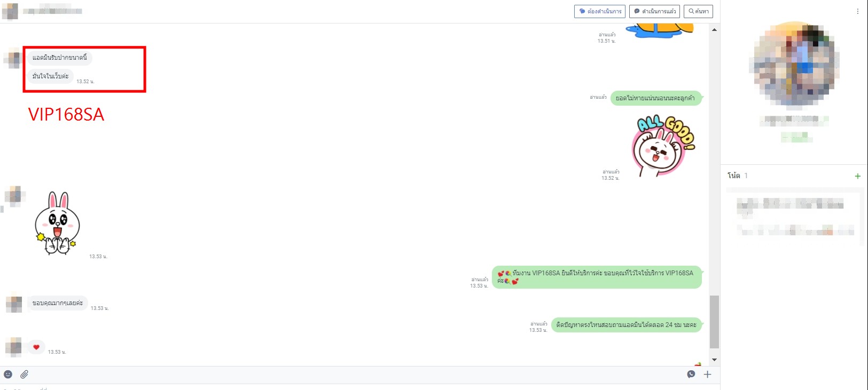Open the ค้นหา search button
868x390 pixels.
698,11
